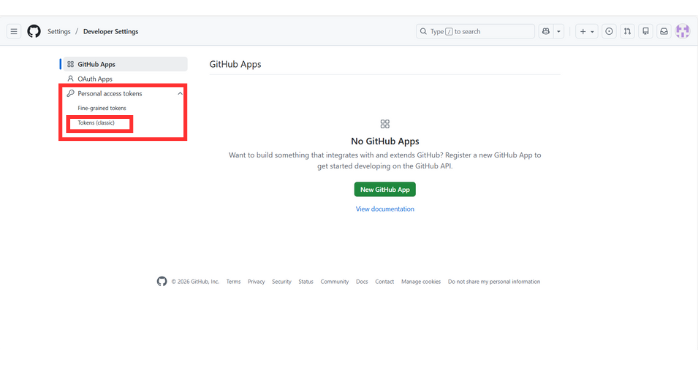Click the GitHub Apps page title
The image size is (698, 365).
(235, 64)
